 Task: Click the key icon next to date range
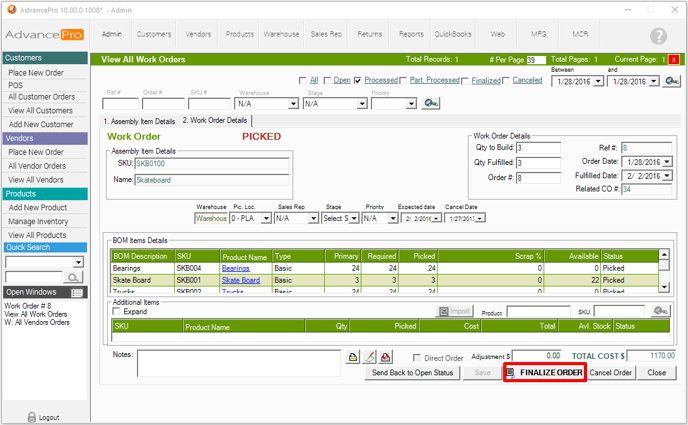pyautogui.click(x=672, y=81)
